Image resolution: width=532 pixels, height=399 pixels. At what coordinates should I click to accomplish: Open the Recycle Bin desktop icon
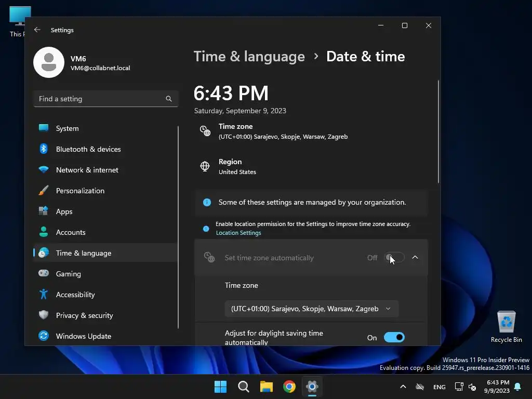506,327
